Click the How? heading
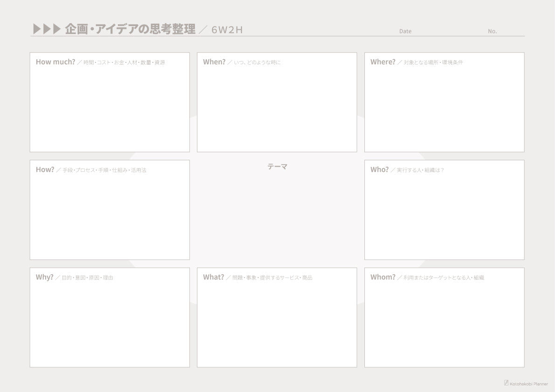This screenshot has width=555, height=392. [45, 169]
